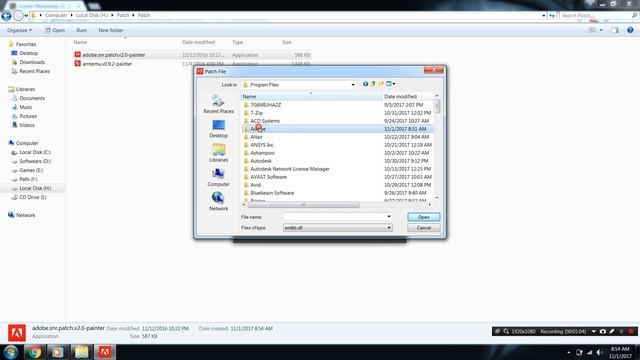The image size is (640, 360).
Task: Click the Computer breadcrumb in address bar
Action: 56,16
